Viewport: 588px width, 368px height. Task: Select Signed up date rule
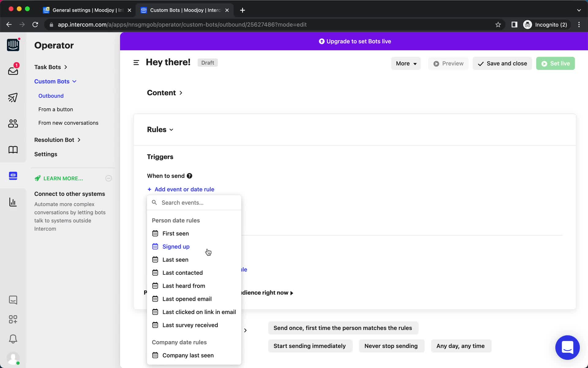(x=176, y=246)
